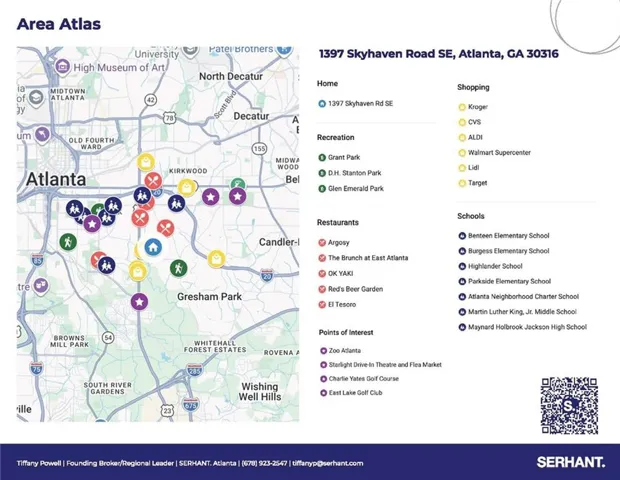Select the CVS shopping entry
This screenshot has height=480, width=620.
[x=474, y=122]
